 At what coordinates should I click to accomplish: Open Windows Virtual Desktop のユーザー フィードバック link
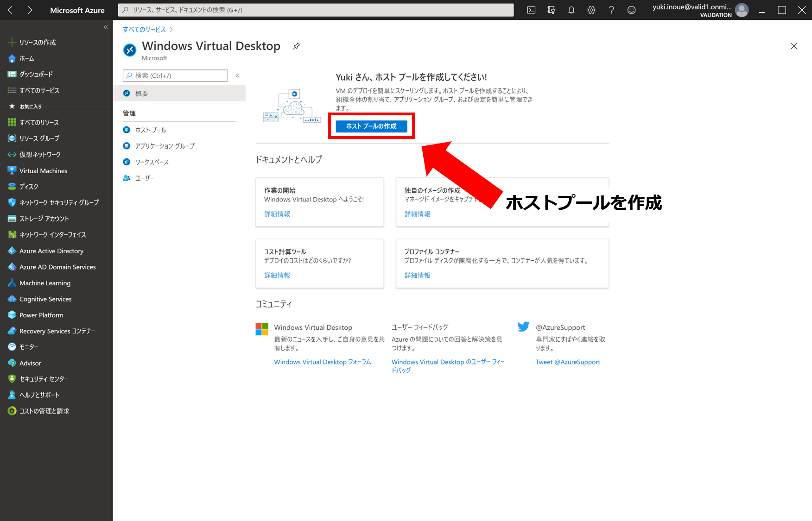pos(448,366)
